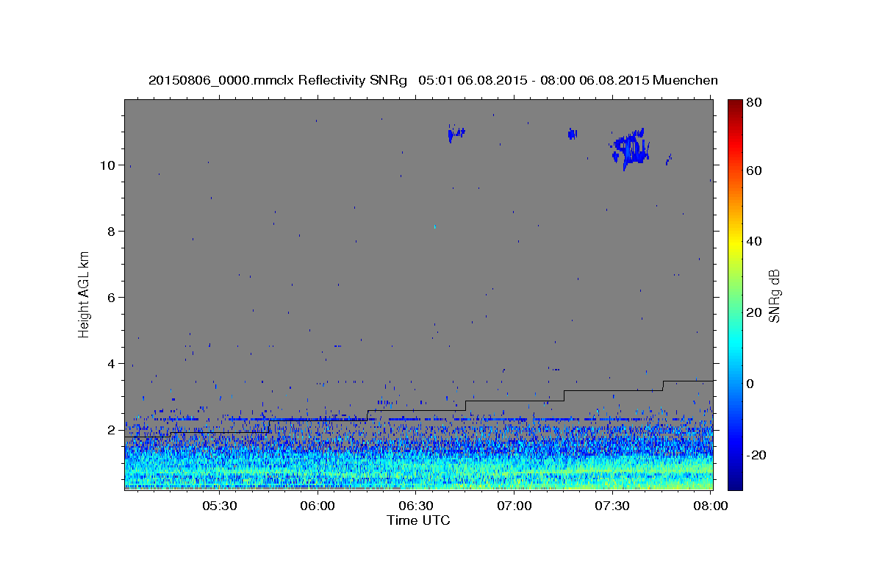
Task: Click the 06:00 time tick label
Action: [318, 506]
